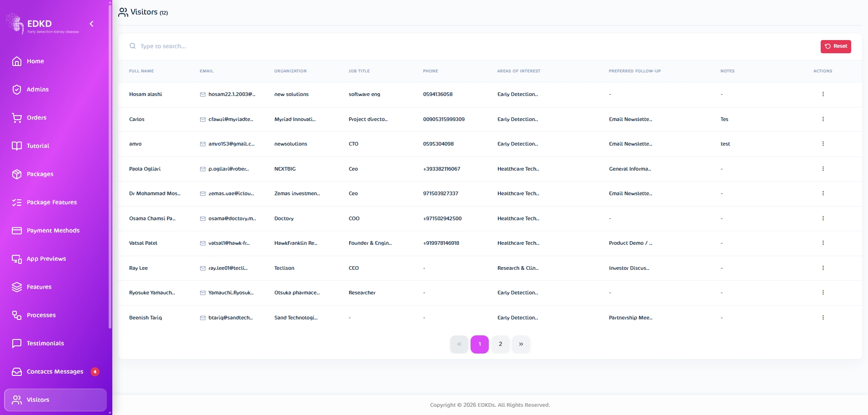
Task: Open actions menu for Hosam alashi
Action: 823,94
